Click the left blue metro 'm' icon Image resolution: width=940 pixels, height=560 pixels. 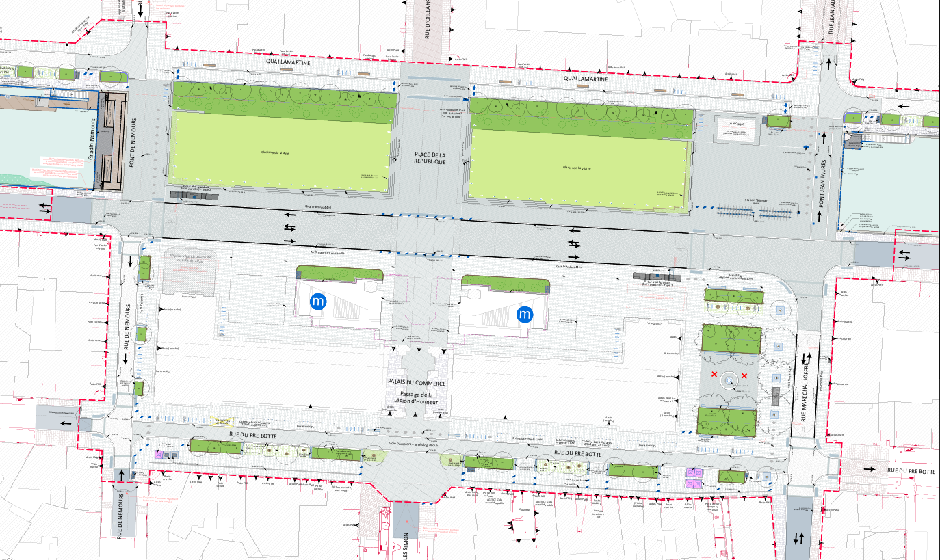pos(319,301)
